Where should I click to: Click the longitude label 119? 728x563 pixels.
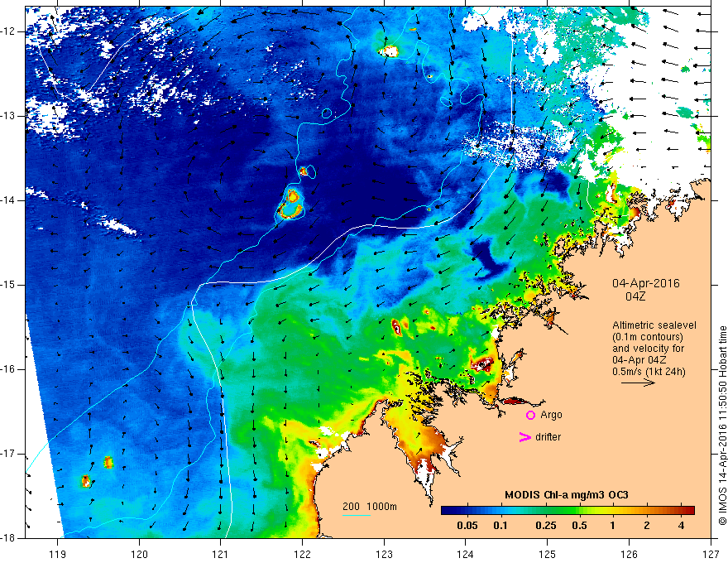[x=58, y=554]
